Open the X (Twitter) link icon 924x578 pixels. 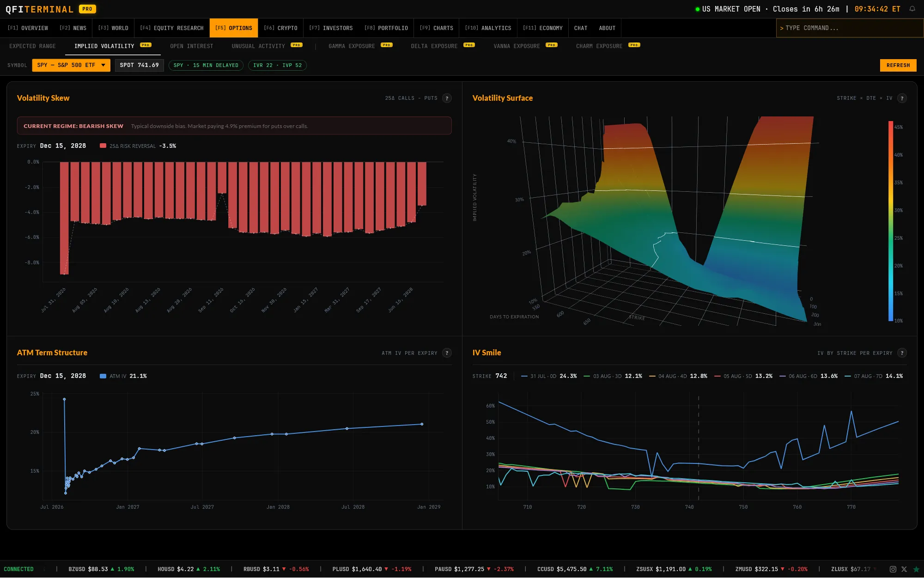(x=904, y=569)
